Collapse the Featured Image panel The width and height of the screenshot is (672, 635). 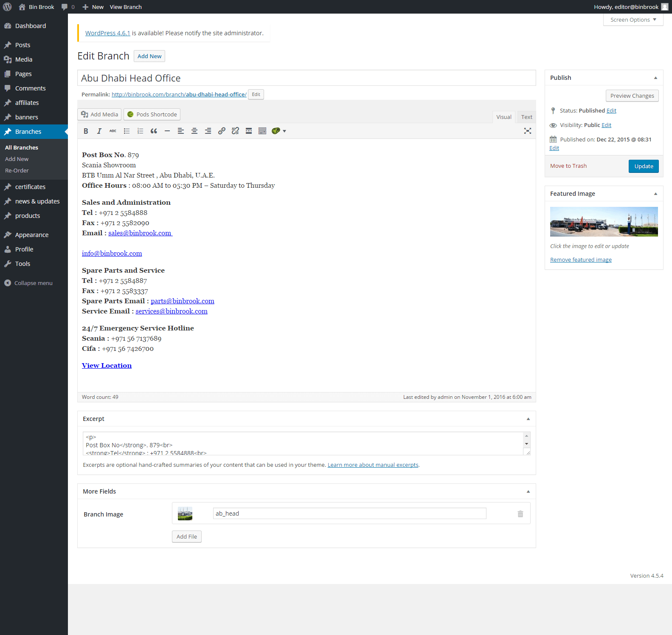(655, 194)
